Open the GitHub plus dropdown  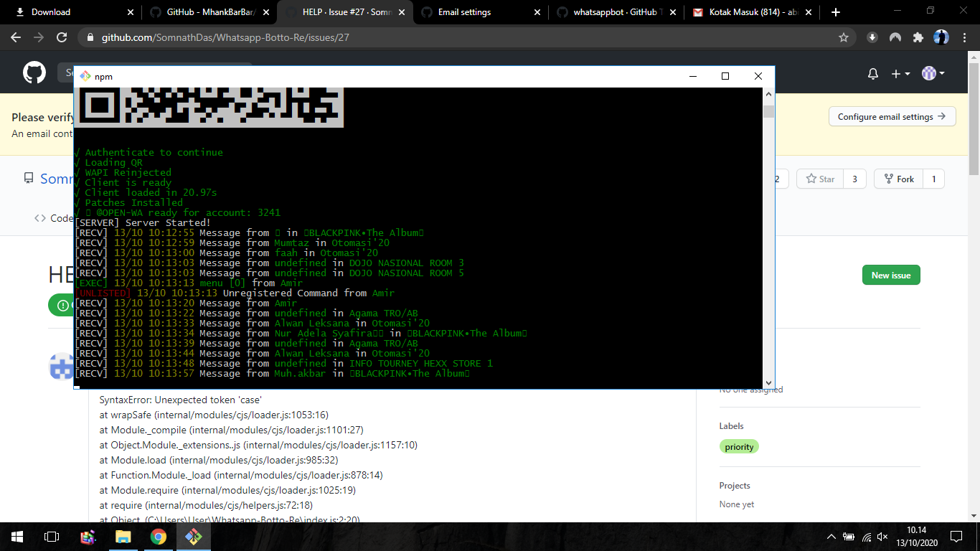point(900,72)
